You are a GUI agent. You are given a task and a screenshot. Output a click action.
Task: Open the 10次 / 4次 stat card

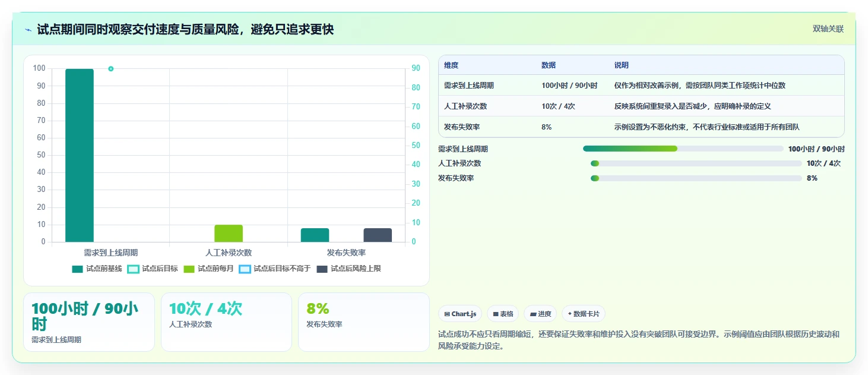226,322
